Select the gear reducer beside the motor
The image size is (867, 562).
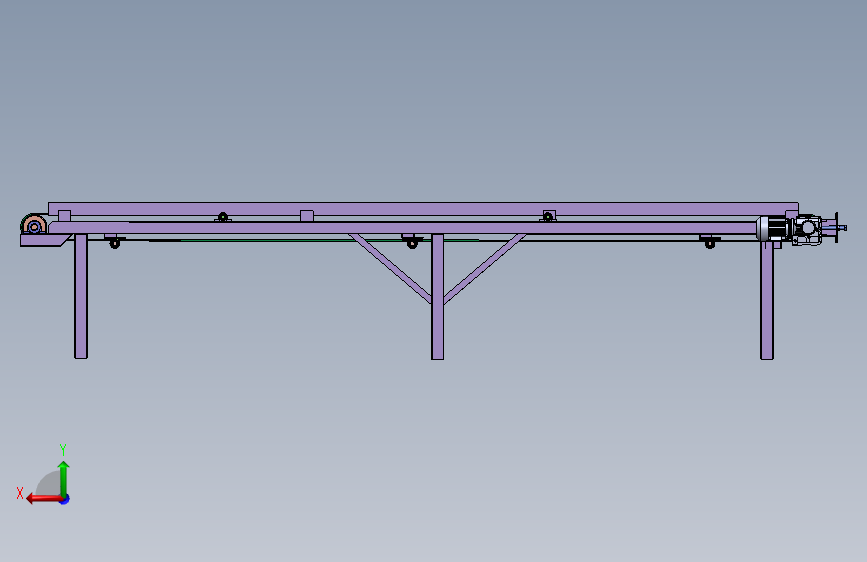click(807, 230)
